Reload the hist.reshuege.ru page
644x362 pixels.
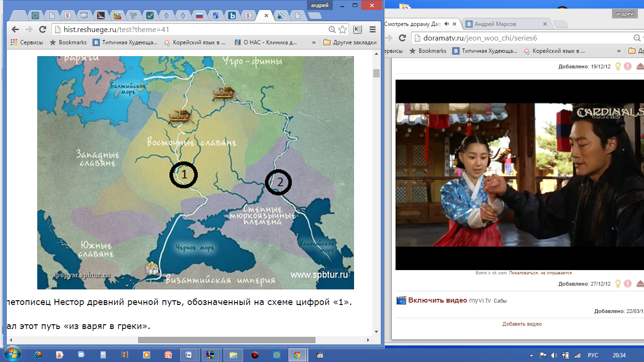click(42, 29)
